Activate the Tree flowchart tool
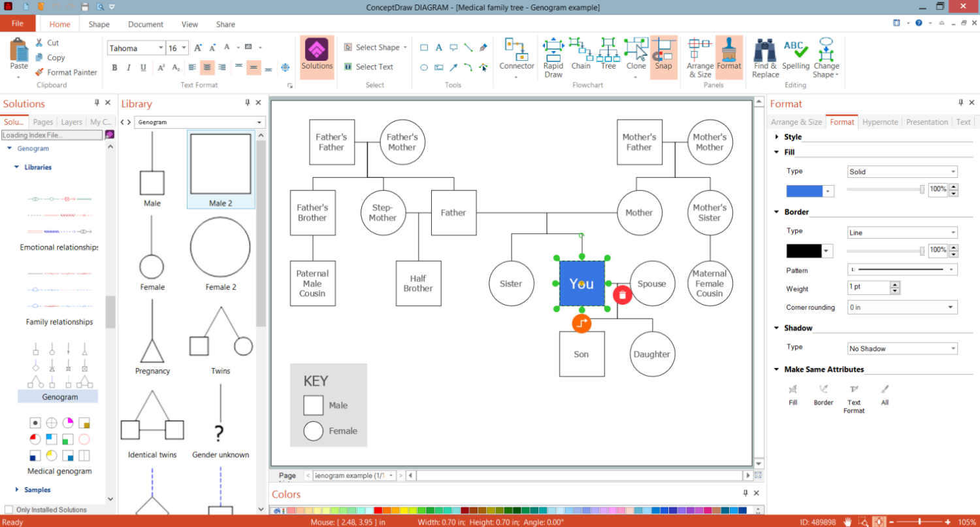This screenshot has height=527, width=980. [608, 54]
